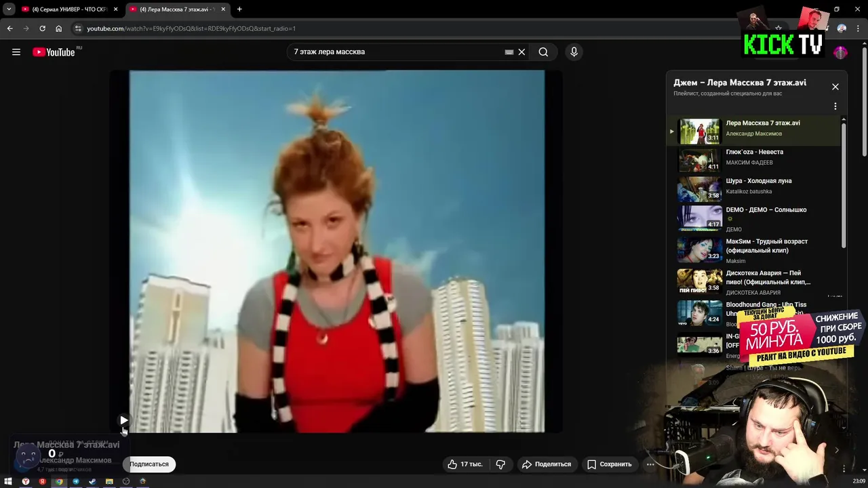868x488 pixels.
Task: Open the Windows Start menu
Action: pyautogui.click(x=8, y=482)
